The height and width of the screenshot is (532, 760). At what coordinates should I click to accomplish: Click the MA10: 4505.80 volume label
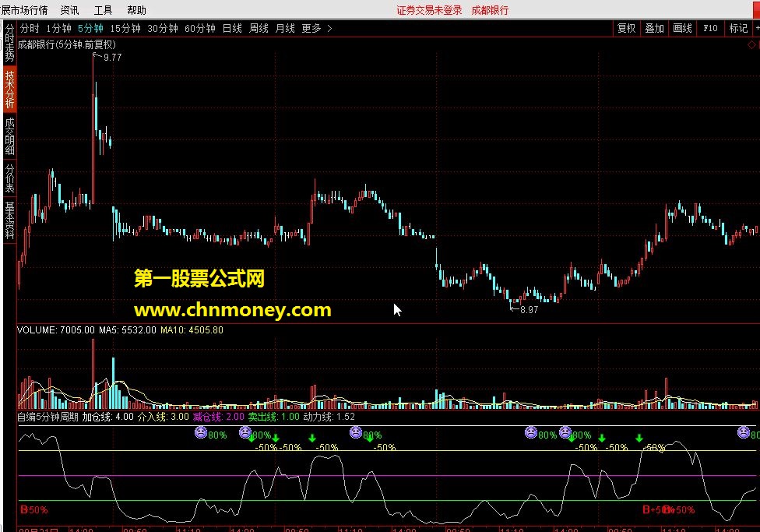click(192, 330)
